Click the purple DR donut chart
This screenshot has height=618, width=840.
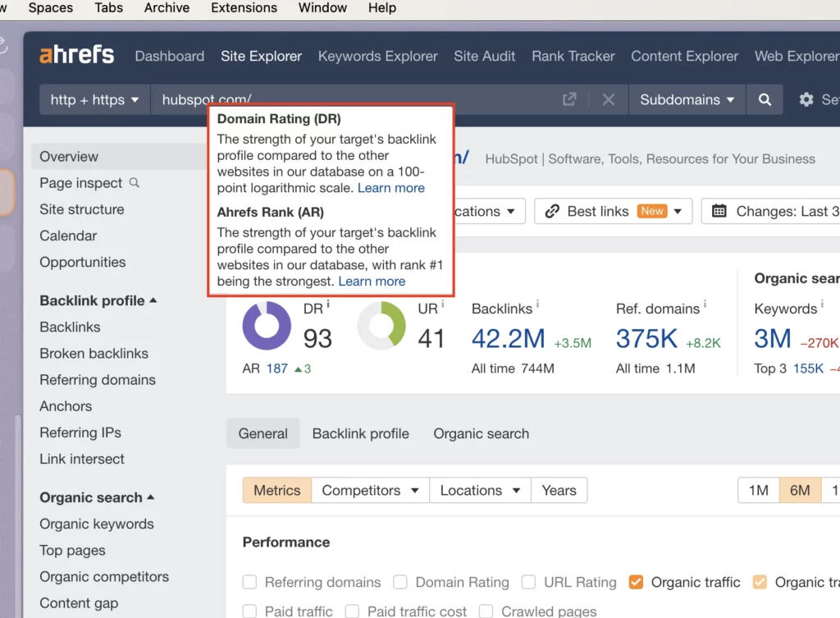click(x=267, y=325)
